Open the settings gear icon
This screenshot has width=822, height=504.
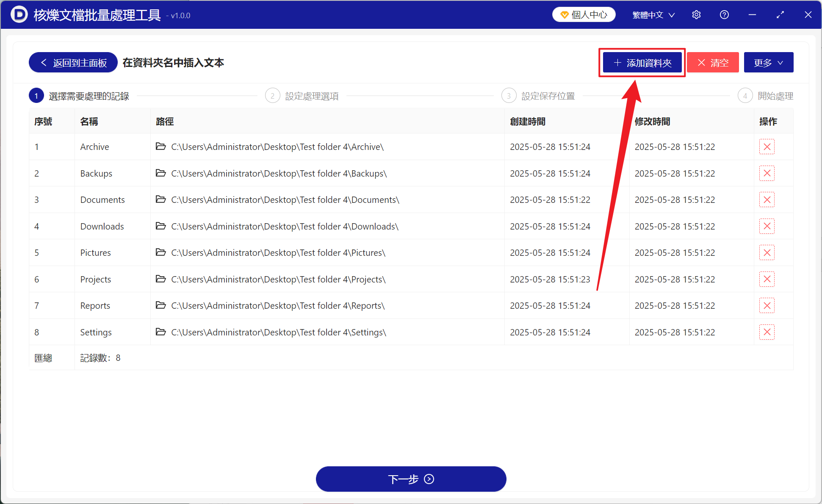(696, 15)
